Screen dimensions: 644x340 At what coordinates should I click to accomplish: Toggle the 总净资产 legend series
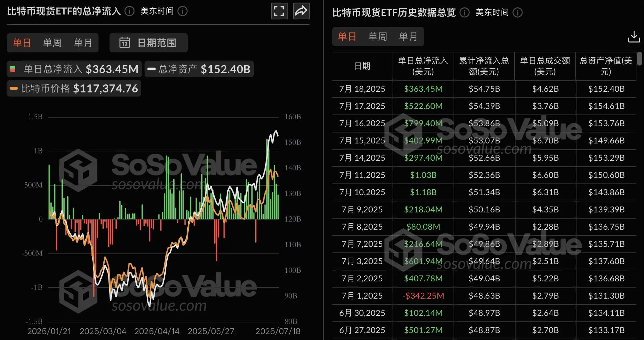pyautogui.click(x=199, y=69)
